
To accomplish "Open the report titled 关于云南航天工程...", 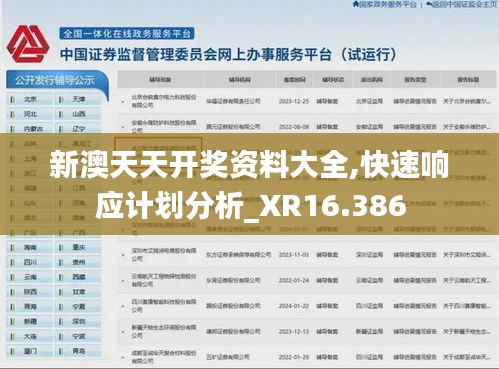I will [x=467, y=280].
